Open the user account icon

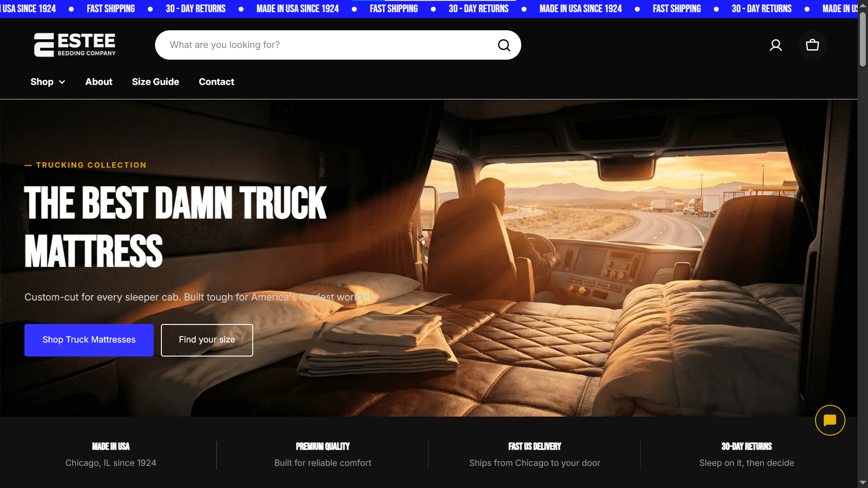pyautogui.click(x=776, y=45)
